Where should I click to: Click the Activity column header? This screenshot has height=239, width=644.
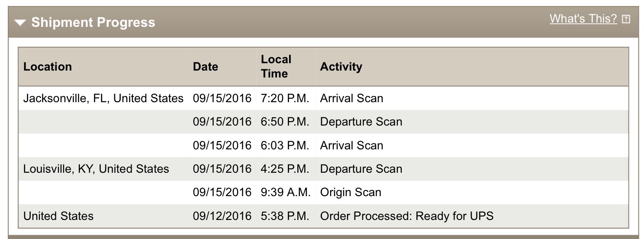(x=341, y=67)
